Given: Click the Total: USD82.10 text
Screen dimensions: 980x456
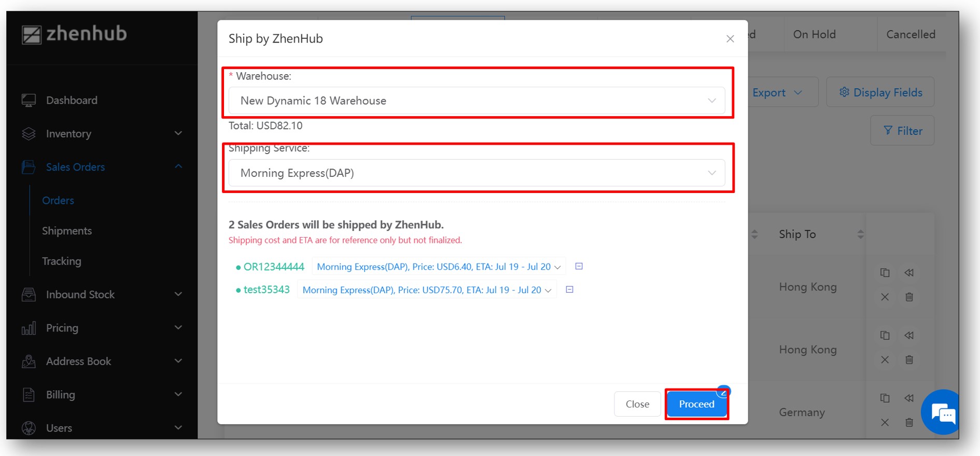Looking at the screenshot, I should [265, 126].
